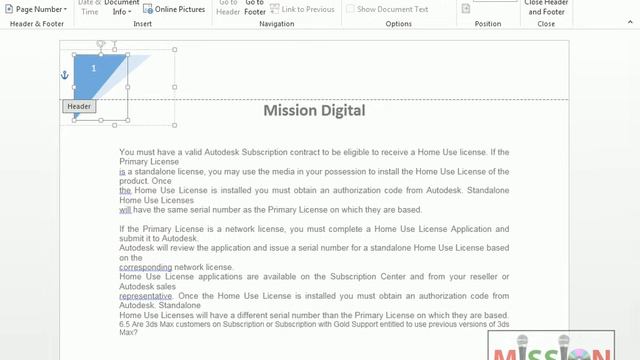Click the Header label tag
640x360 pixels.
click(x=79, y=107)
